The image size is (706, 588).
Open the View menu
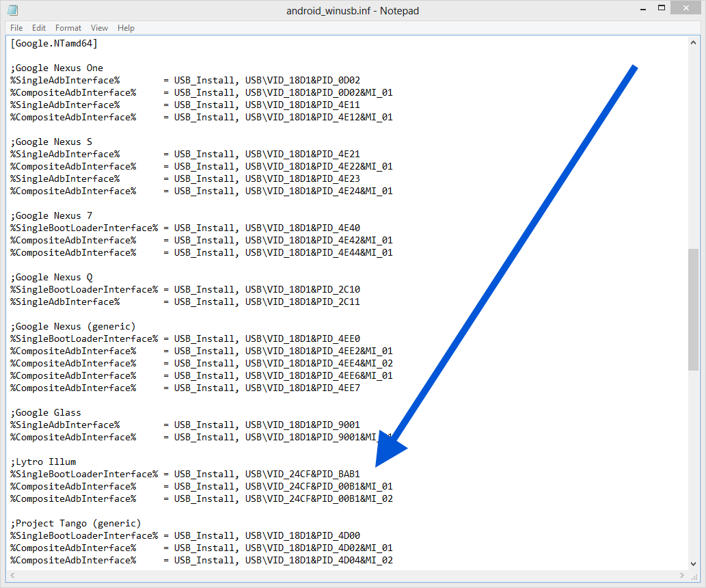tap(99, 28)
